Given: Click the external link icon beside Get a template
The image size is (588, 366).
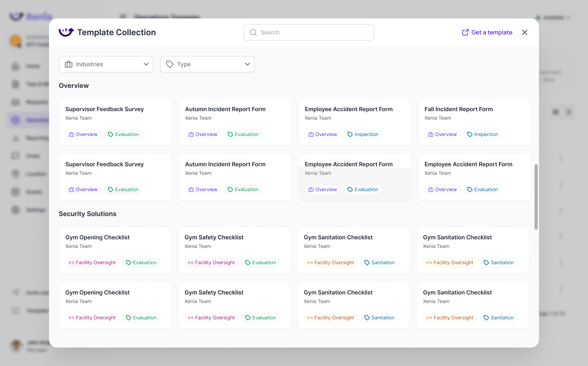Looking at the screenshot, I should tap(465, 33).
